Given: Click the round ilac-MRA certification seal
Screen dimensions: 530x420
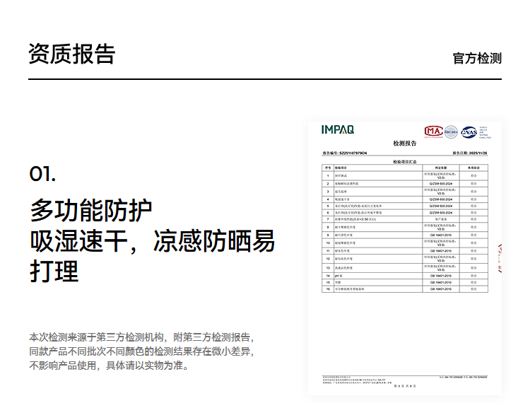Looking at the screenshot, I should (451, 132).
